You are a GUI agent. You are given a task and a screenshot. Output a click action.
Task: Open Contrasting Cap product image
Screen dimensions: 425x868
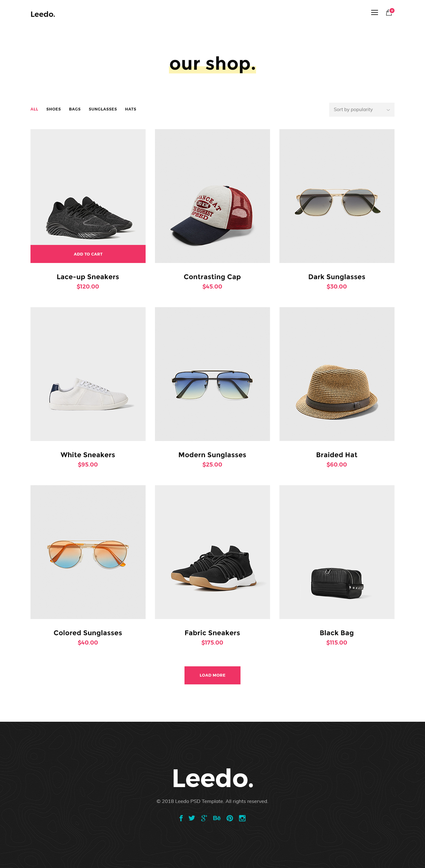tap(212, 196)
